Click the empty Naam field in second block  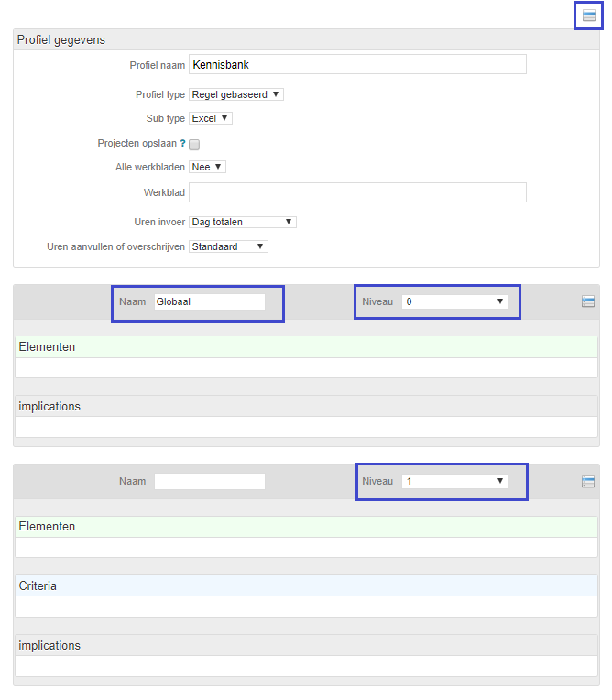(x=210, y=481)
